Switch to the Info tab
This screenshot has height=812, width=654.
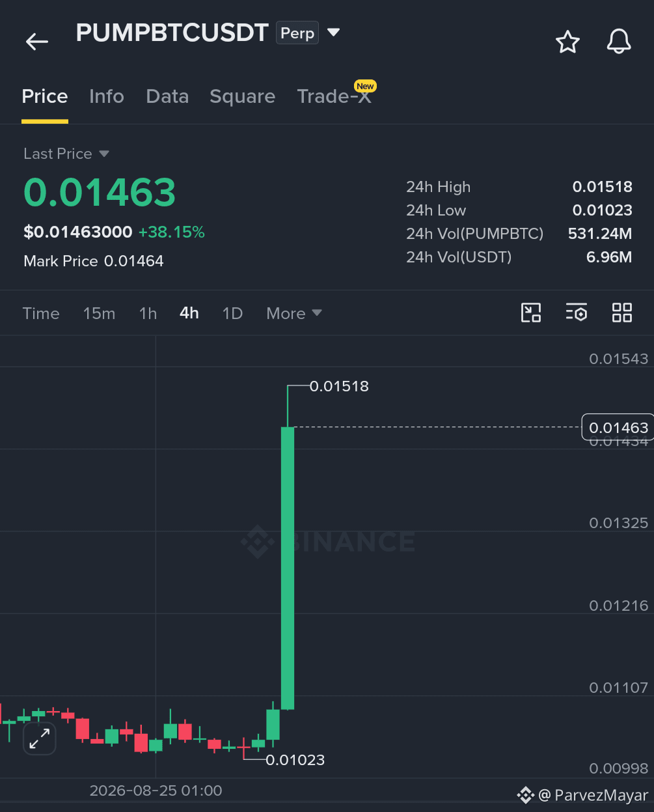point(107,96)
